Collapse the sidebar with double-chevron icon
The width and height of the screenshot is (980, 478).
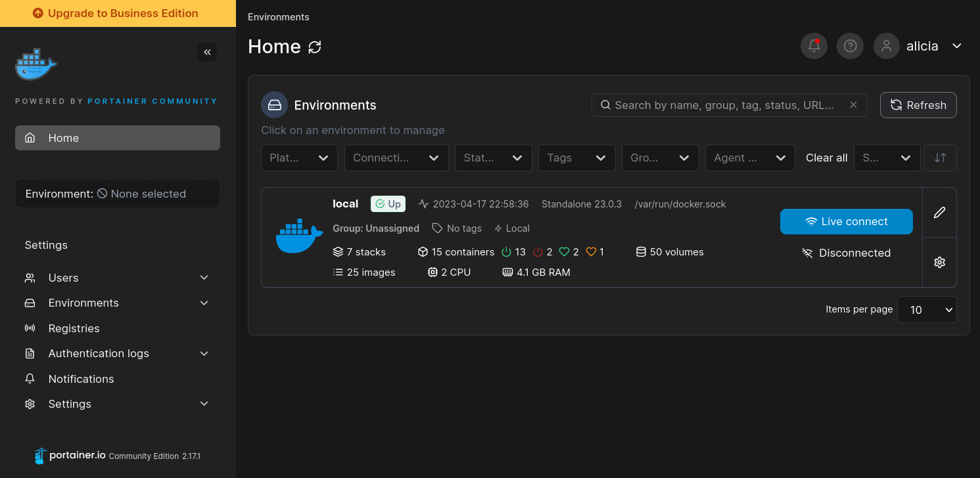207,53
